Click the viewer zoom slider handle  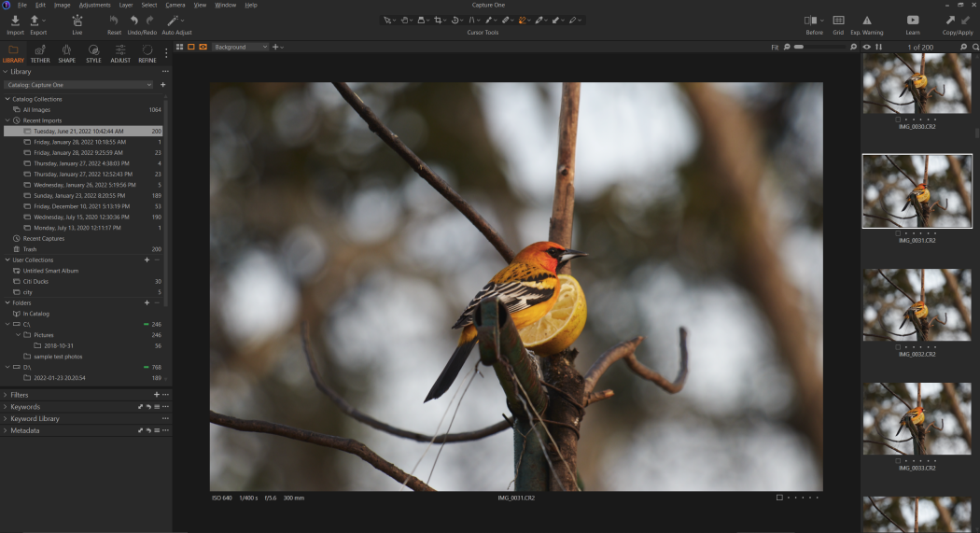click(x=799, y=47)
